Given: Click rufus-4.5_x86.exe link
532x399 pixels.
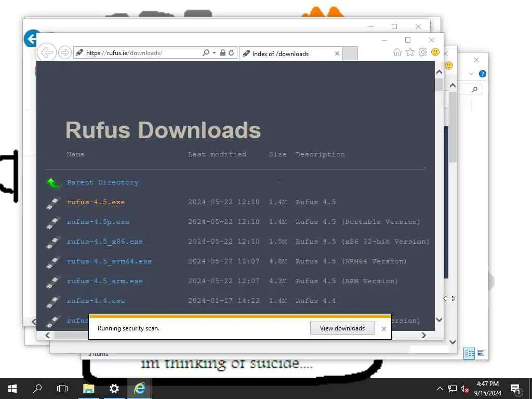Looking at the screenshot, I should coord(105,242).
